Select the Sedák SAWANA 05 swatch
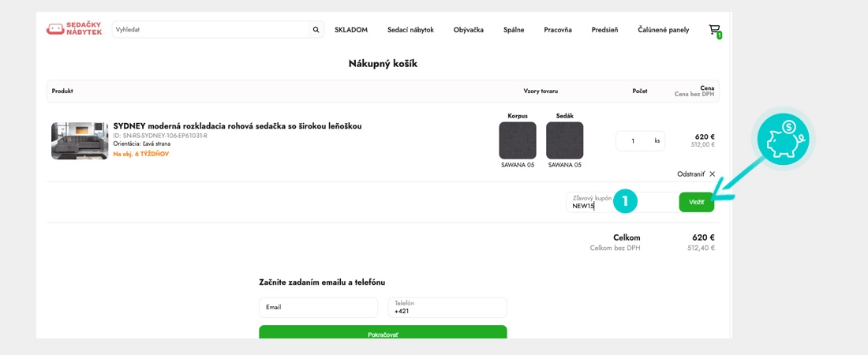868x355 pixels. (x=565, y=140)
